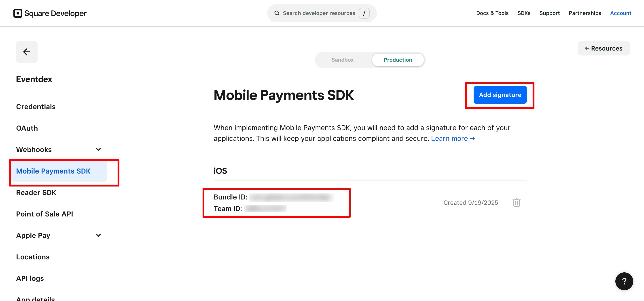This screenshot has height=301, width=644.
Task: Open Credentials in the sidebar
Action: [x=36, y=107]
